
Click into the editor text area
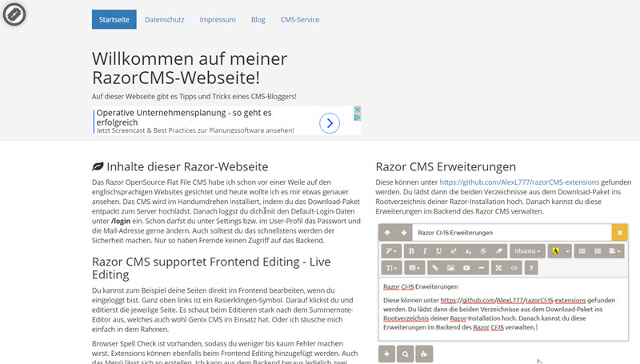(503, 309)
